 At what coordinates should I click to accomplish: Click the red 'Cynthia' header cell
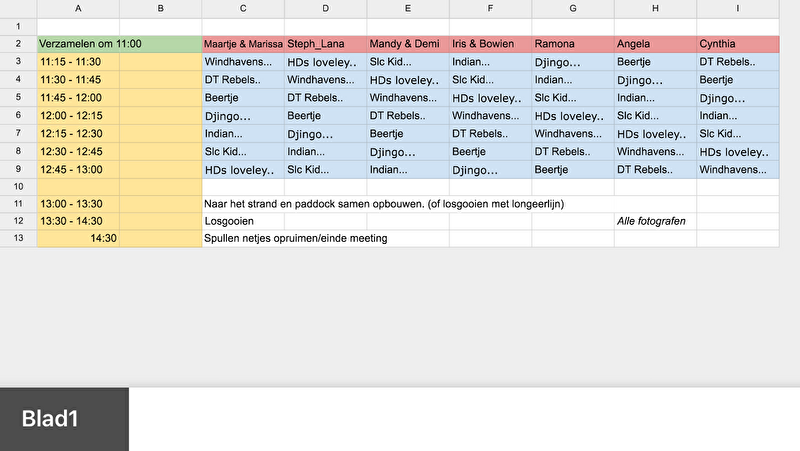point(738,44)
